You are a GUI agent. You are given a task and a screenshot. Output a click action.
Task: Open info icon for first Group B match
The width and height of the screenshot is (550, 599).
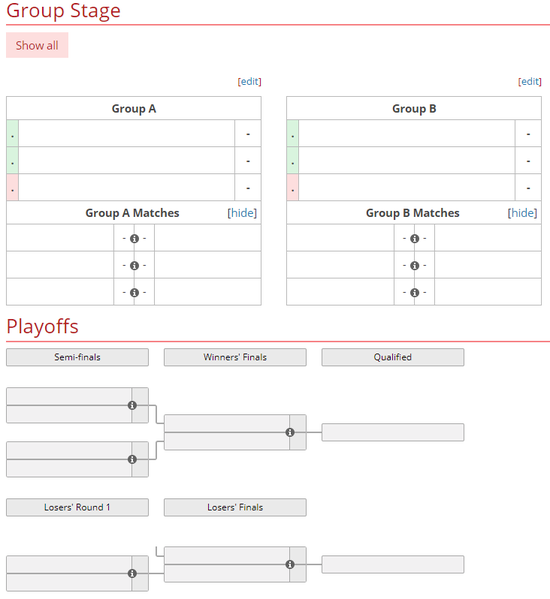click(414, 238)
